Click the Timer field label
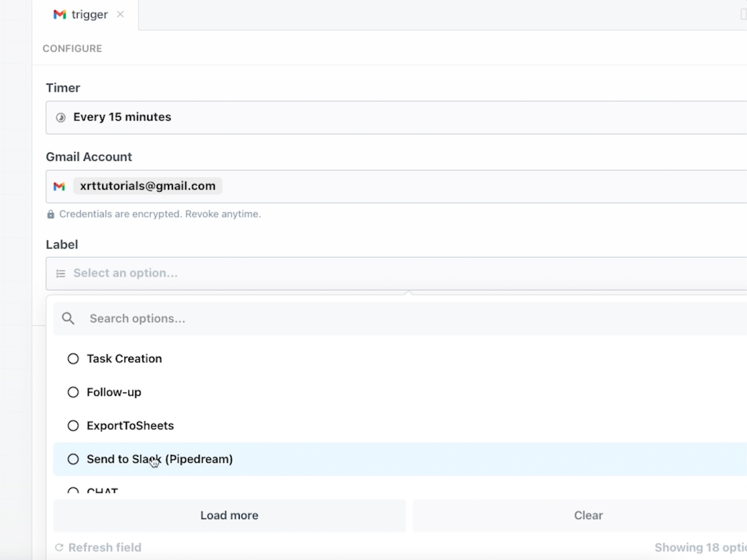This screenshot has width=747, height=560. point(63,88)
